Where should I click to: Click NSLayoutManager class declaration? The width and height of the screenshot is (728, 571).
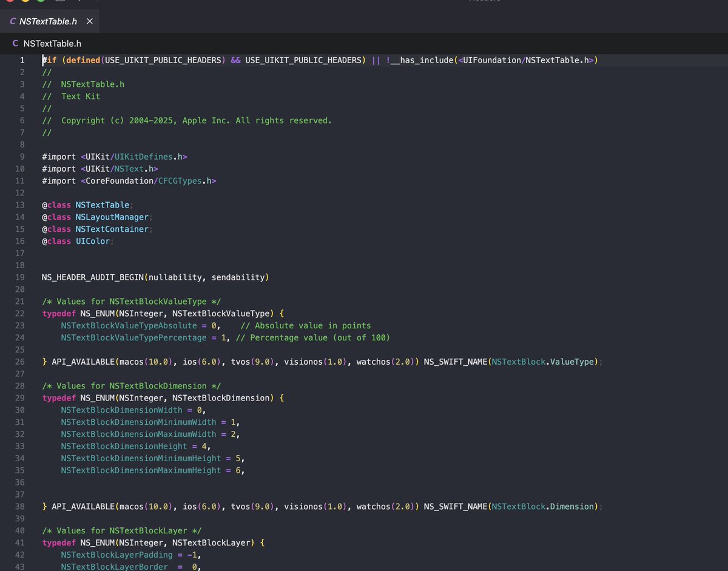tap(112, 217)
